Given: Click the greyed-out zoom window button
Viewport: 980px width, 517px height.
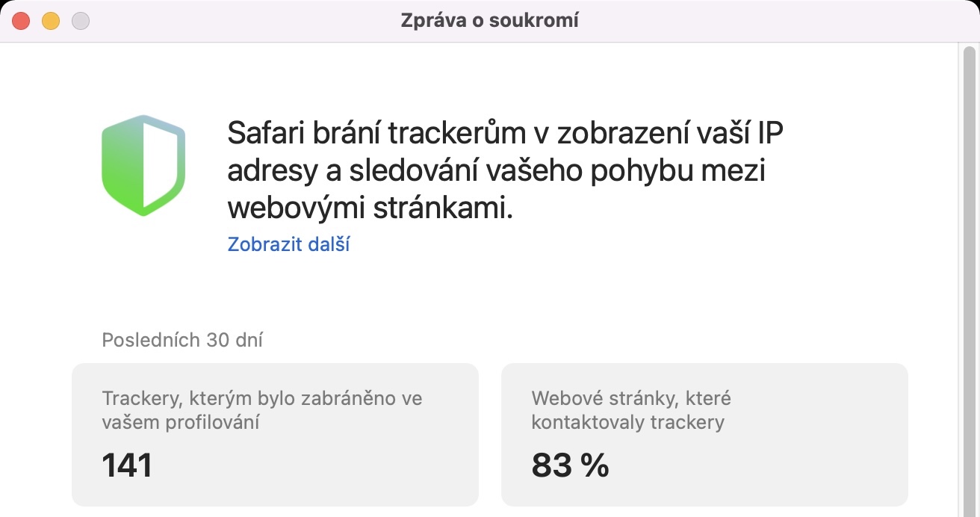Looking at the screenshot, I should pos(80,21).
